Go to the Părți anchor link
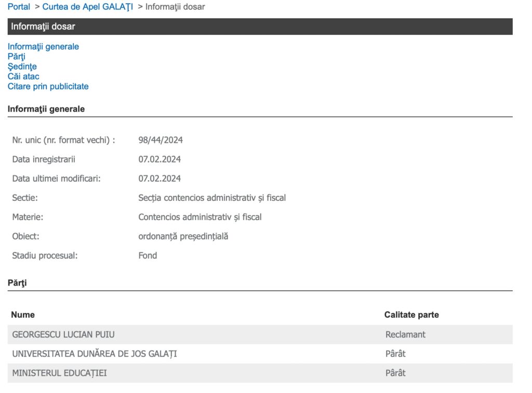 pos(16,57)
